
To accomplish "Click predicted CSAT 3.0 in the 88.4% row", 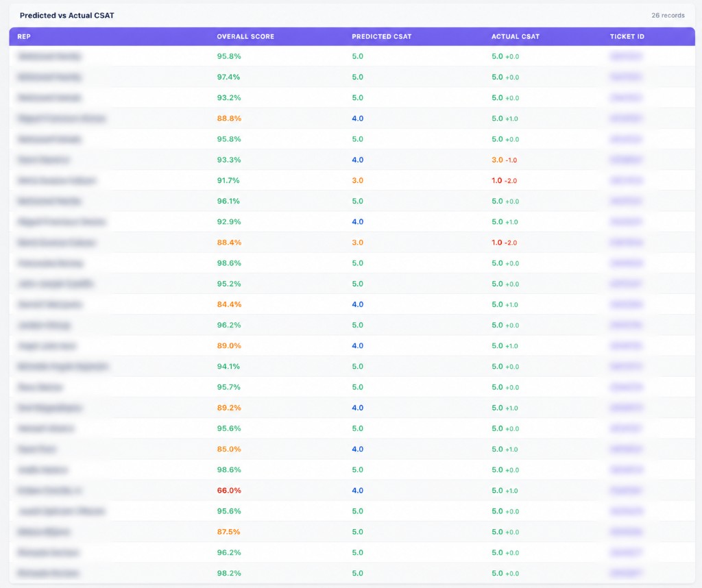I will pos(357,243).
